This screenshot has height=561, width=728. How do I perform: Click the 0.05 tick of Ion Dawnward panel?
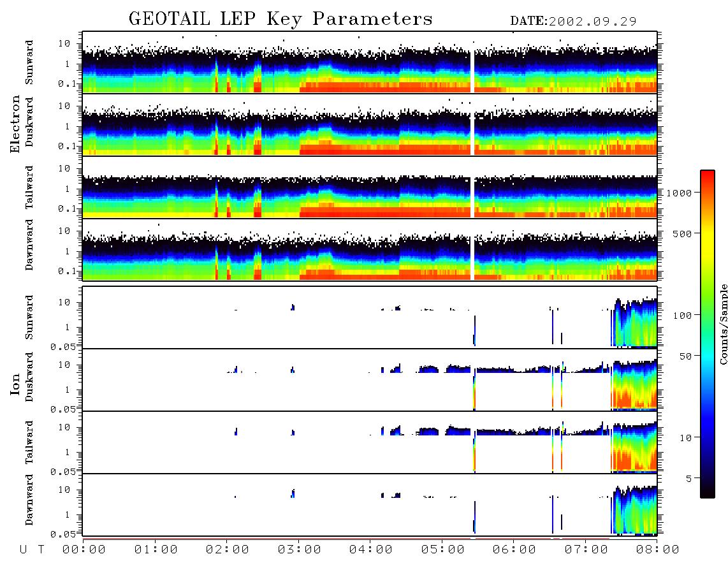point(63,534)
